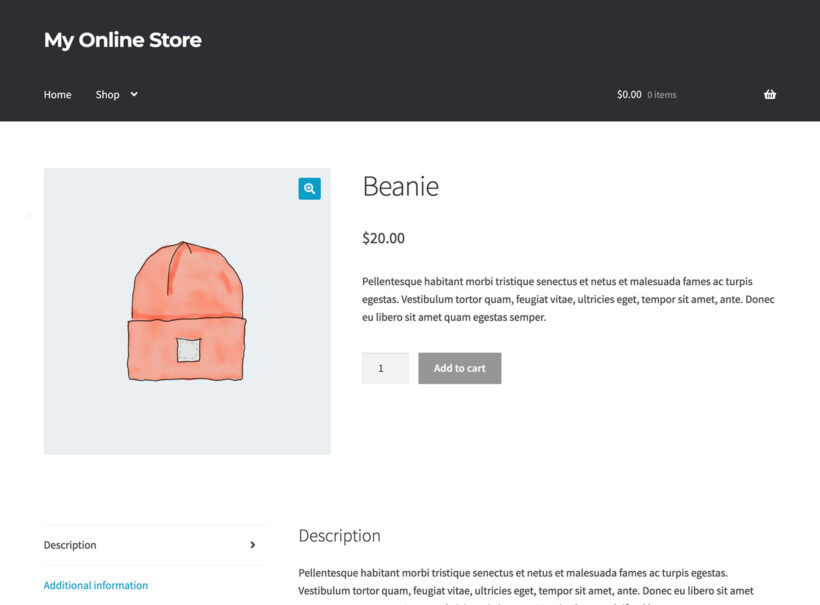
Task: Click the $20.00 price text
Action: (x=383, y=238)
